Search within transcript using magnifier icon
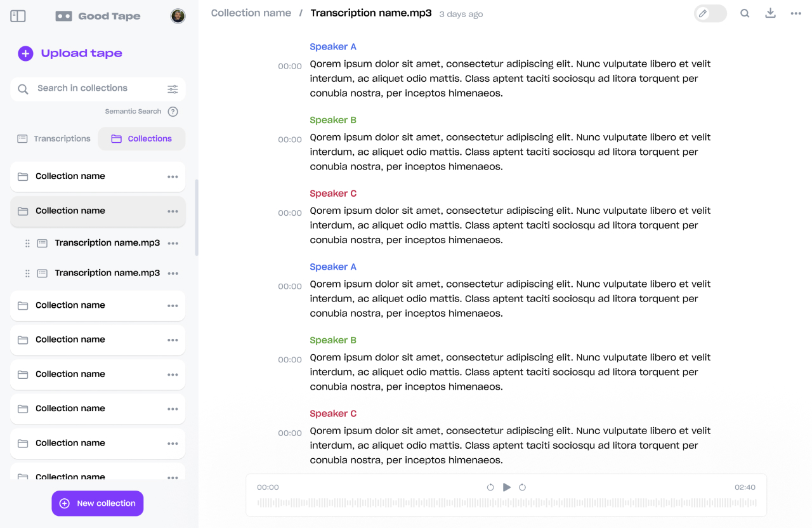The image size is (812, 528). click(745, 13)
